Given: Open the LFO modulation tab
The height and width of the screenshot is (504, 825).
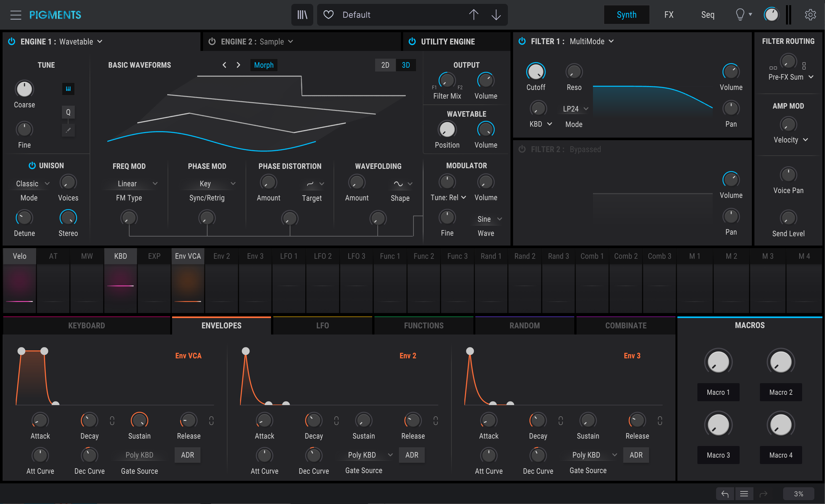Looking at the screenshot, I should pos(323,325).
